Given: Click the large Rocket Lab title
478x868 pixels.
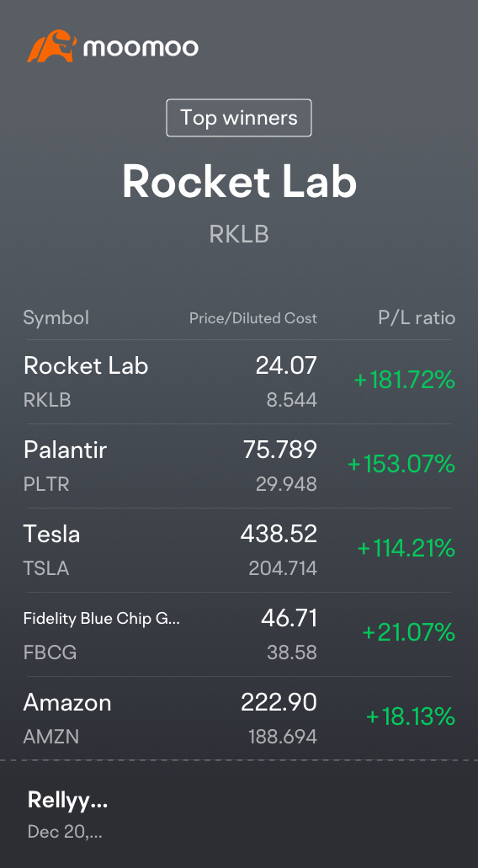Looking at the screenshot, I should point(239,182).
